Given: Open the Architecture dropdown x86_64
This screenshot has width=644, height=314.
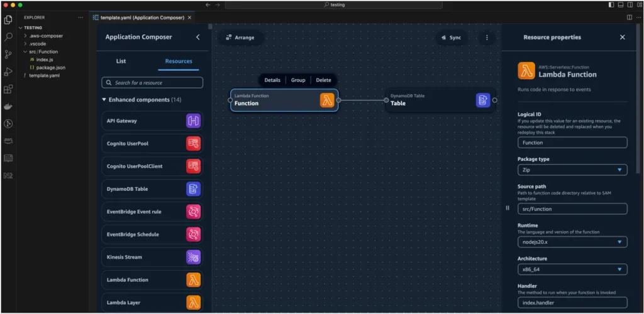Looking at the screenshot, I should (572, 269).
